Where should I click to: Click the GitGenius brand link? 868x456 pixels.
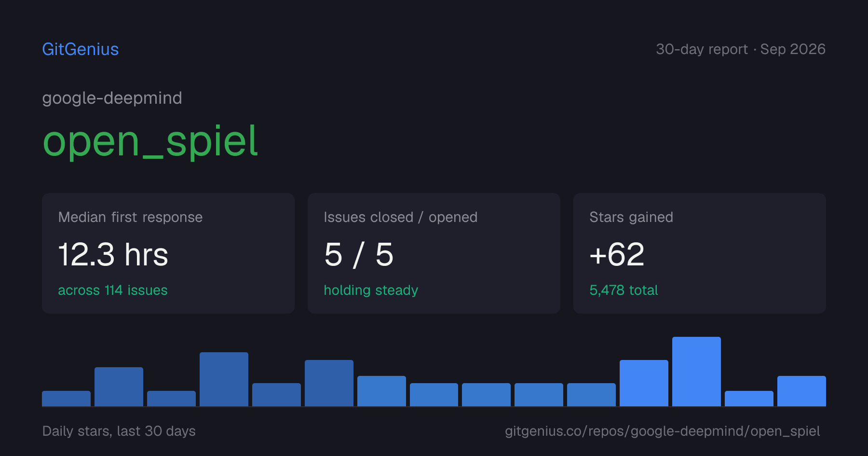pyautogui.click(x=81, y=49)
